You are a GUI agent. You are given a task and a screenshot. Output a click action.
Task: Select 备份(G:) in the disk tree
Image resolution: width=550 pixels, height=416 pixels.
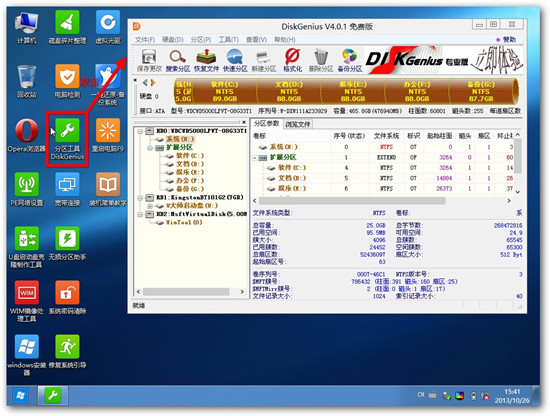point(189,189)
